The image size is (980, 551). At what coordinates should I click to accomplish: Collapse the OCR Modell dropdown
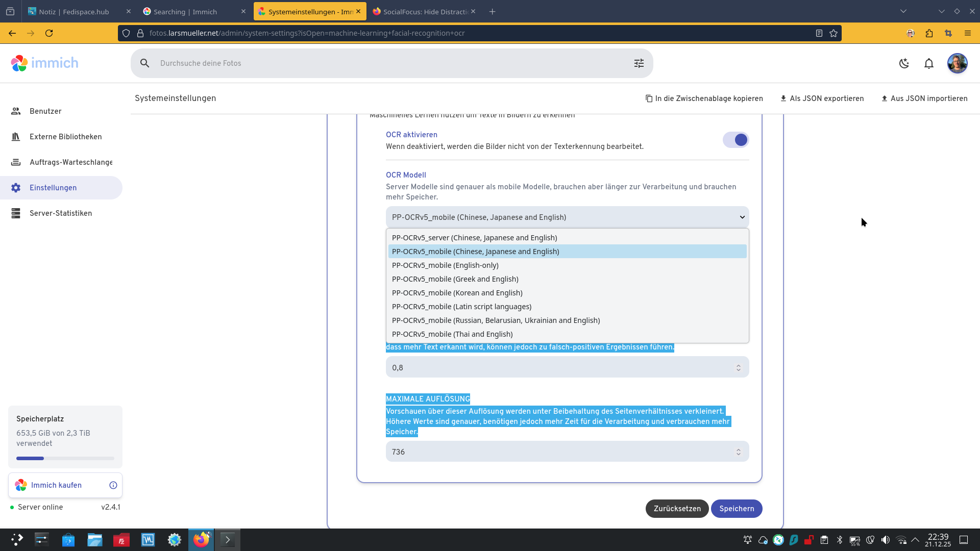(742, 217)
